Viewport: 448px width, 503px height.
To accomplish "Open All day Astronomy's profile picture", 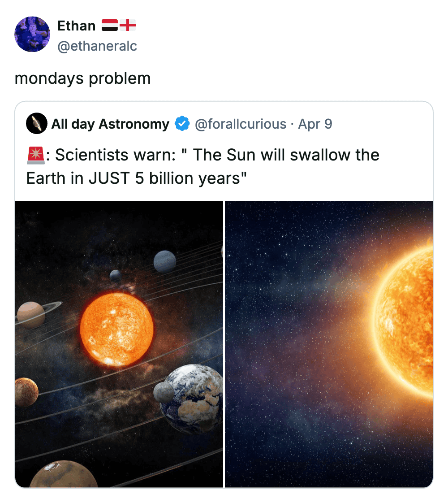I will pos(37,124).
